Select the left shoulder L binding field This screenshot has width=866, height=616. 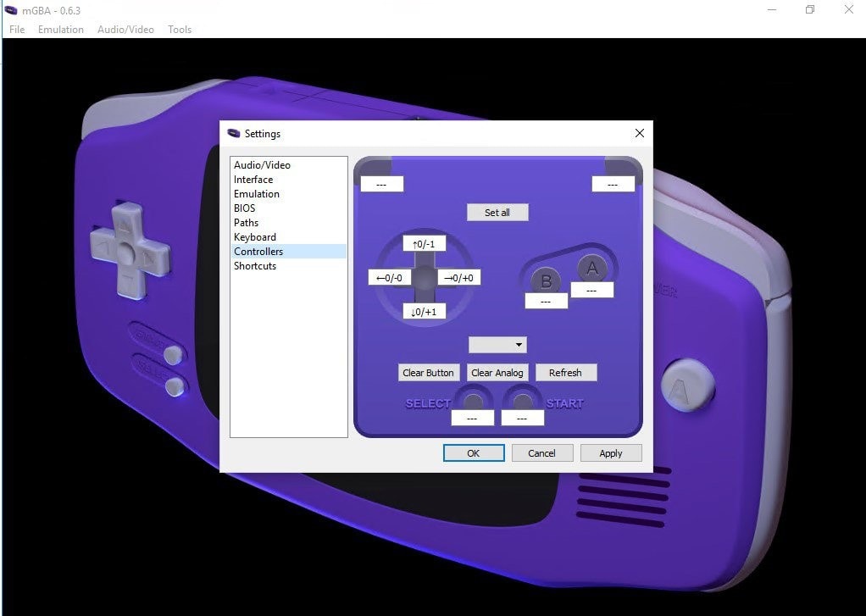coord(381,184)
